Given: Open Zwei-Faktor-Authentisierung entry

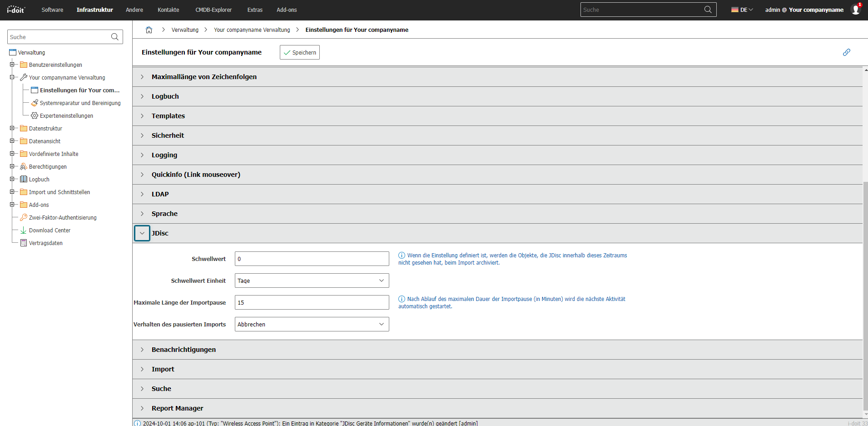Looking at the screenshot, I should (x=63, y=218).
